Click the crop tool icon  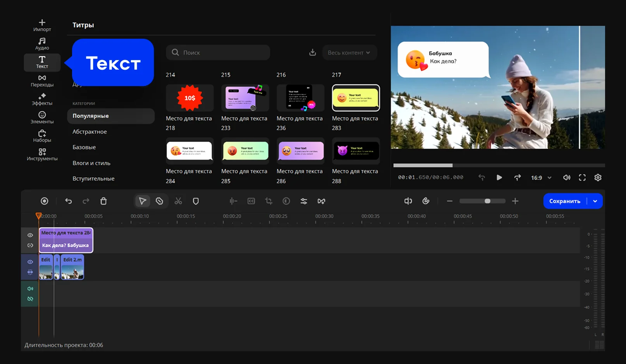[x=268, y=201]
